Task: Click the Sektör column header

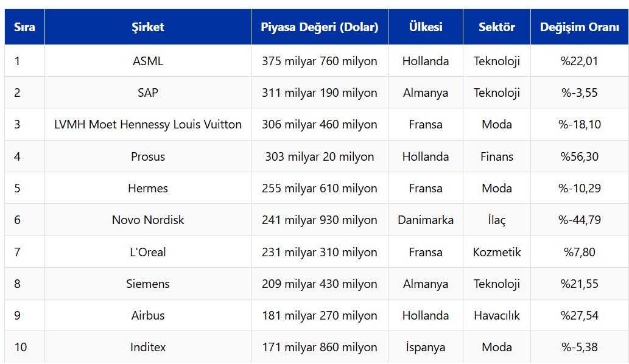Action: tap(497, 27)
